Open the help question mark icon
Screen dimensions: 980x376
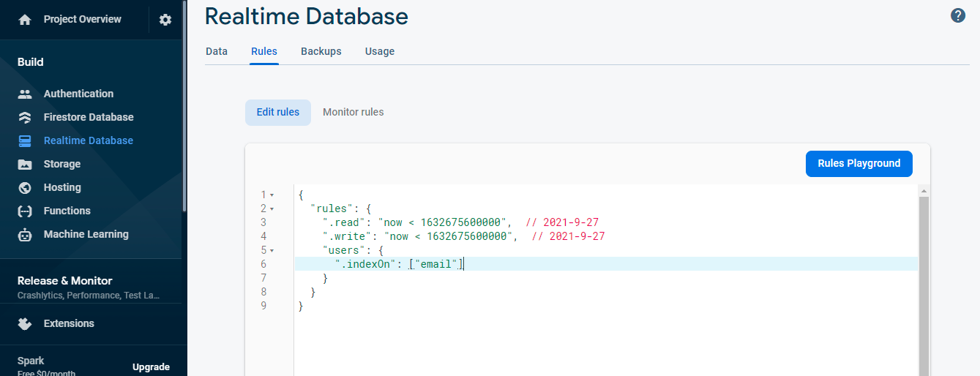tap(958, 15)
